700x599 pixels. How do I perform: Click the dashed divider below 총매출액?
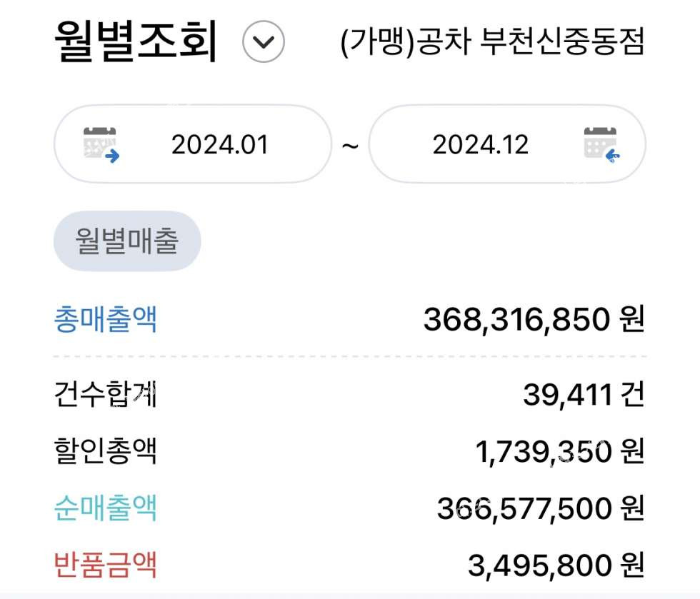tap(350, 357)
